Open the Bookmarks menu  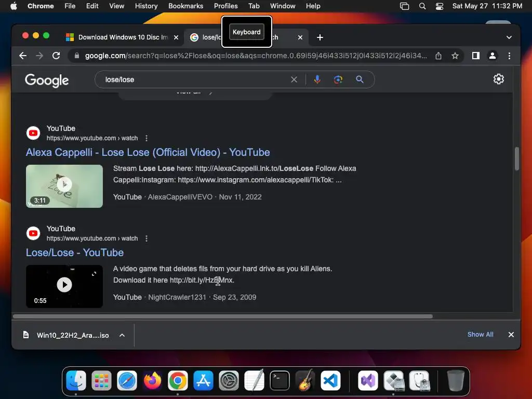[x=185, y=6]
